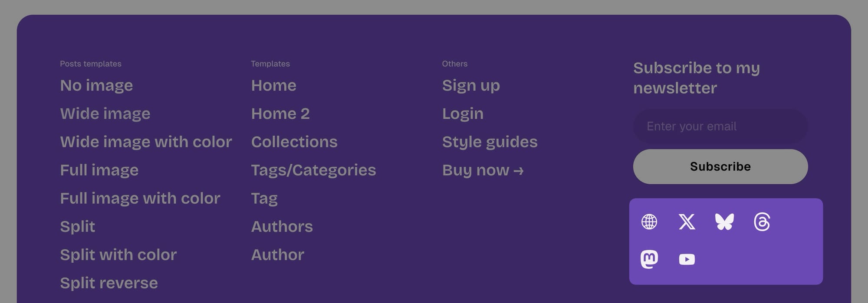The image size is (868, 303).
Task: Click the Bluesky butterfly icon
Action: pos(724,222)
